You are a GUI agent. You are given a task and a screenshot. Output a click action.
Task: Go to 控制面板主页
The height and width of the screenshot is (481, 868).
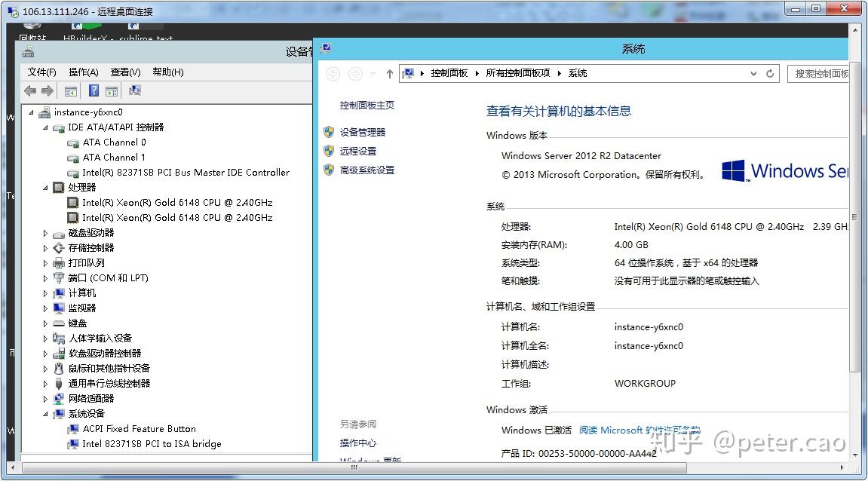[x=367, y=105]
